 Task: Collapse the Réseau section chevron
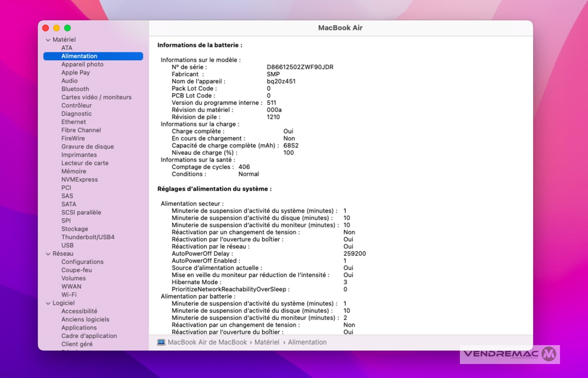click(48, 254)
